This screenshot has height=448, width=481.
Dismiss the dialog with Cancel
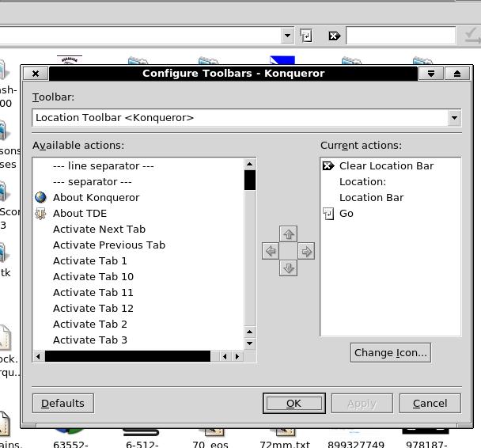pos(430,403)
